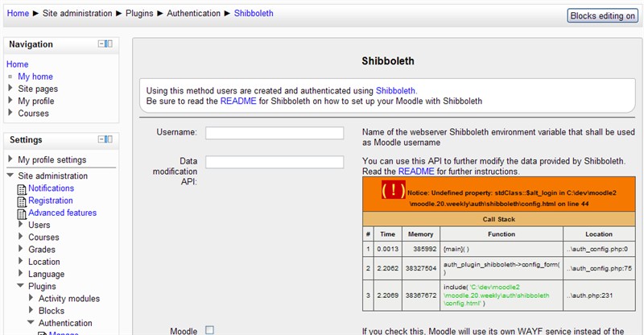644x335 pixels.
Task: Expand Activity modules under Plugins
Action: [31, 298]
